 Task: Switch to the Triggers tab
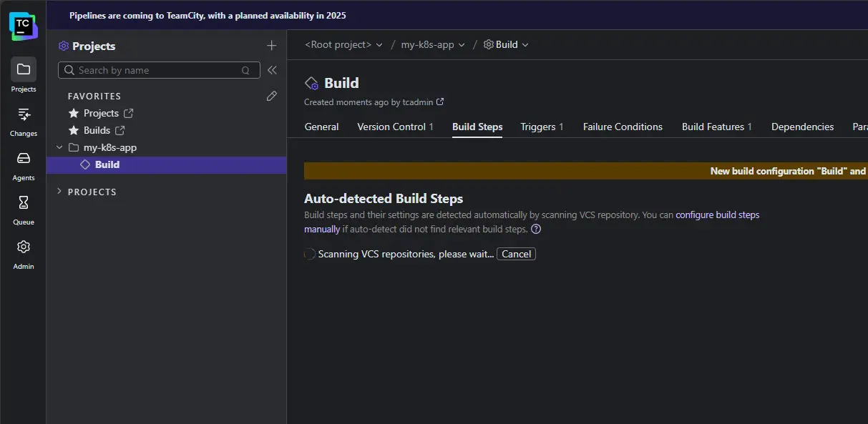[x=541, y=127]
